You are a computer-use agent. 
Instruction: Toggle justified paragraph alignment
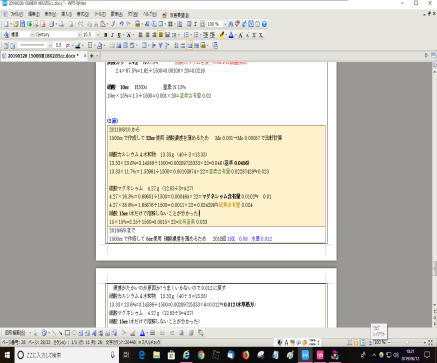161,35
